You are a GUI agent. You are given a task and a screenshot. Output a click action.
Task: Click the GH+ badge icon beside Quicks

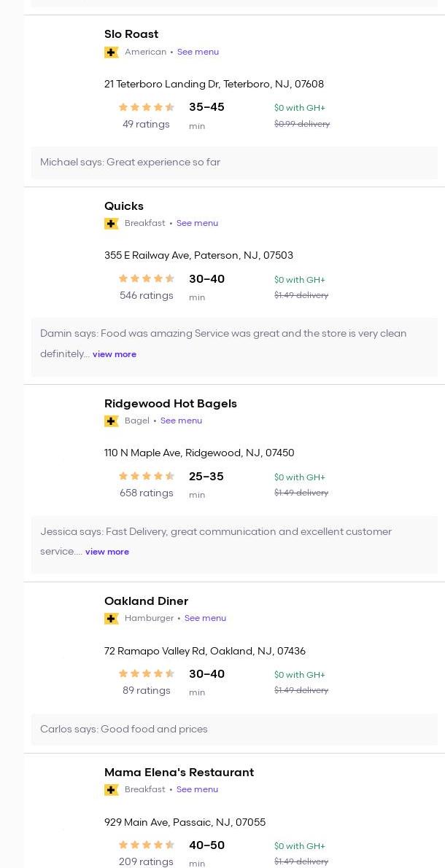coord(111,224)
